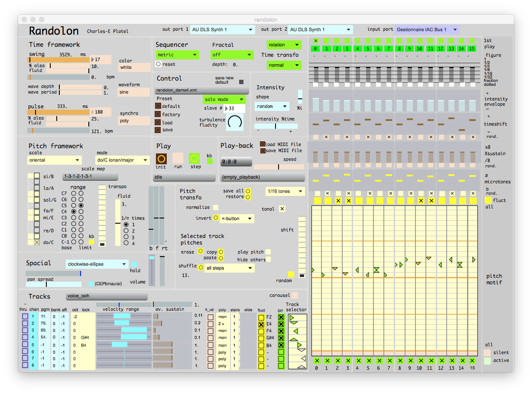532x394 pixels.
Task: Toggle the bottom green X above step 4
Action: (358, 361)
